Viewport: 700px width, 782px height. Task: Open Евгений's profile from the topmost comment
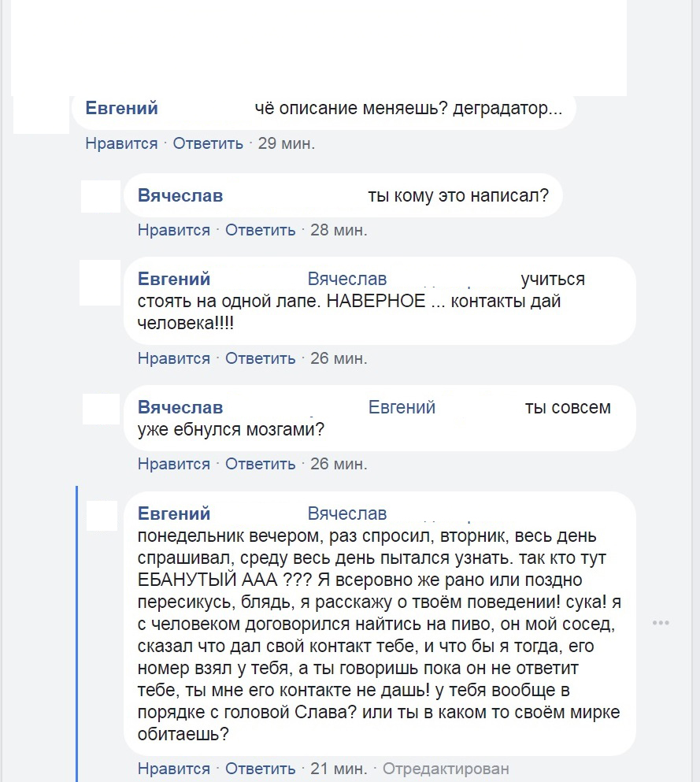point(121,109)
